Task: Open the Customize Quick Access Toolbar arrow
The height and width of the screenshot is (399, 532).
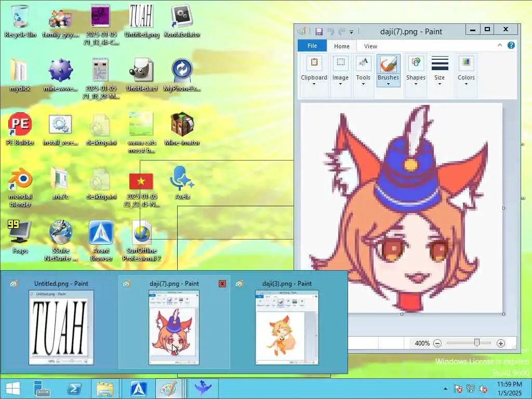Action: point(352,32)
